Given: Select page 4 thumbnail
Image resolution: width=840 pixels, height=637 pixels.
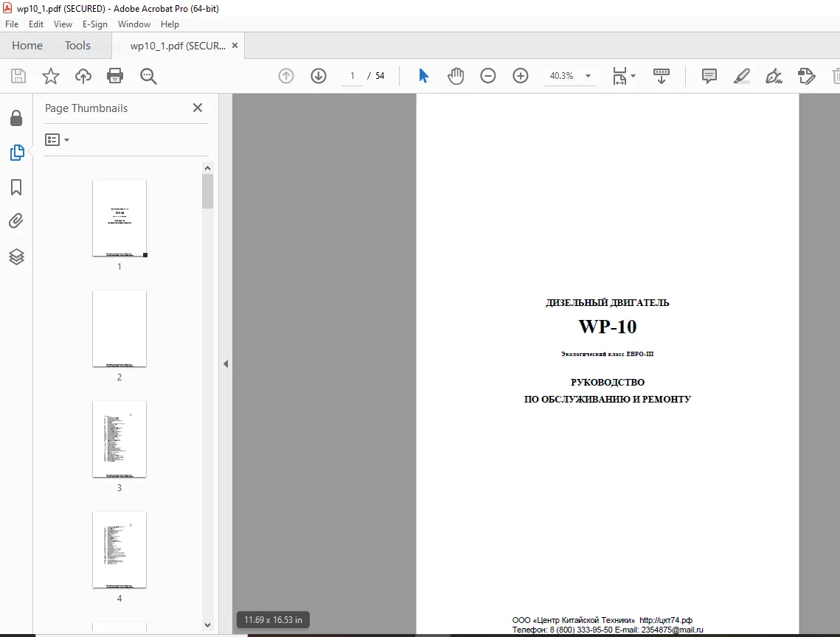Looking at the screenshot, I should click(119, 550).
